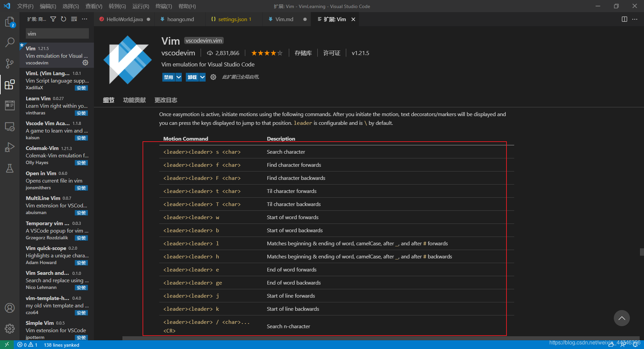Expand the 卸载 dropdown arrow
Screen dimensions: 644x349
[x=202, y=77]
